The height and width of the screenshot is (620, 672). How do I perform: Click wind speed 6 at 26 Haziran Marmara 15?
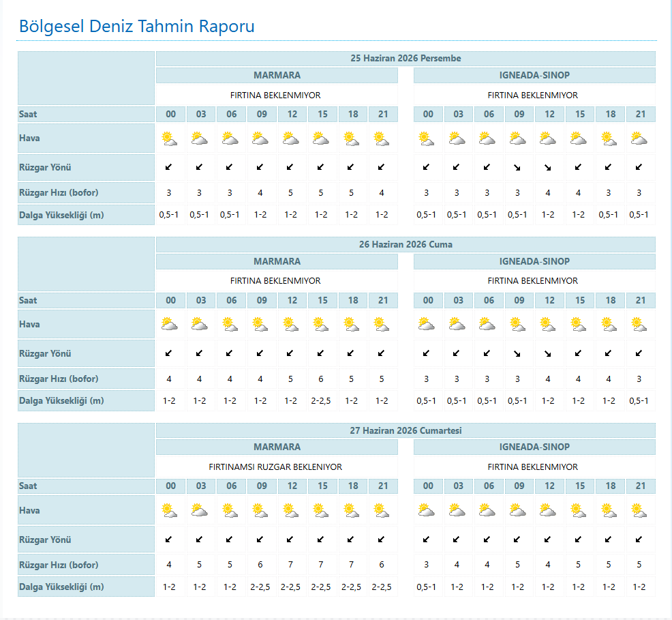pyautogui.click(x=320, y=379)
